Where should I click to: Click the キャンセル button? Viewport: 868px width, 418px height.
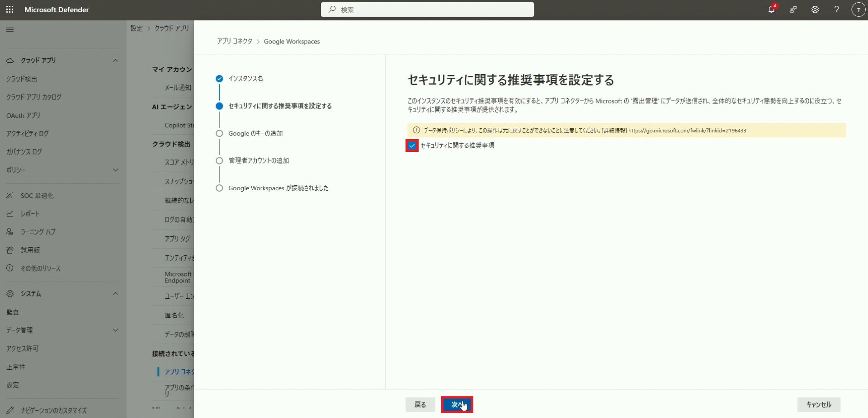[818, 404]
